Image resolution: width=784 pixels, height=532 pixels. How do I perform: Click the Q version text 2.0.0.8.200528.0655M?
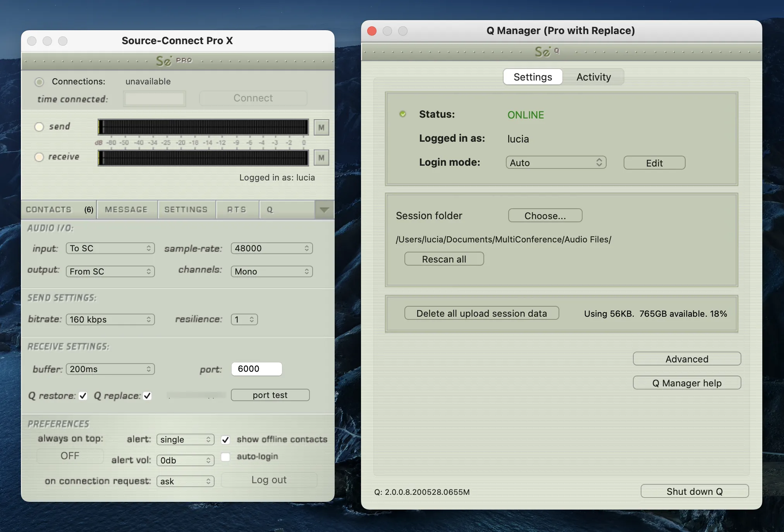(x=422, y=492)
